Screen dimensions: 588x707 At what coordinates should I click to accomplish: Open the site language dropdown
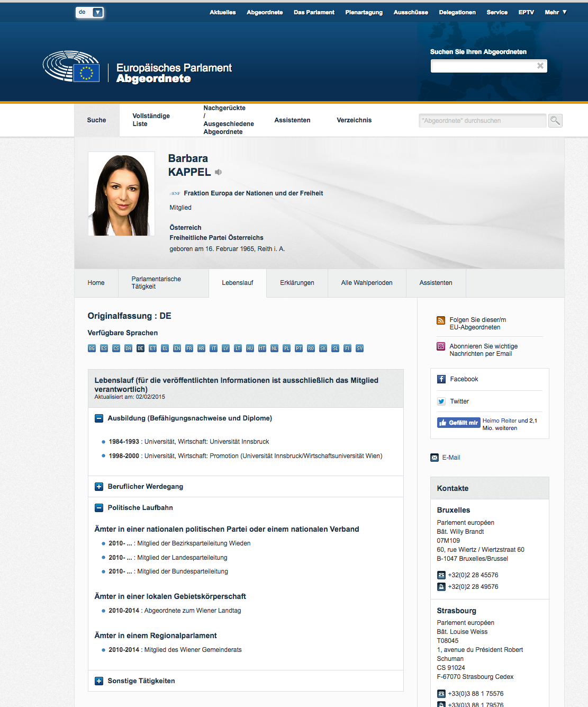pyautogui.click(x=90, y=12)
